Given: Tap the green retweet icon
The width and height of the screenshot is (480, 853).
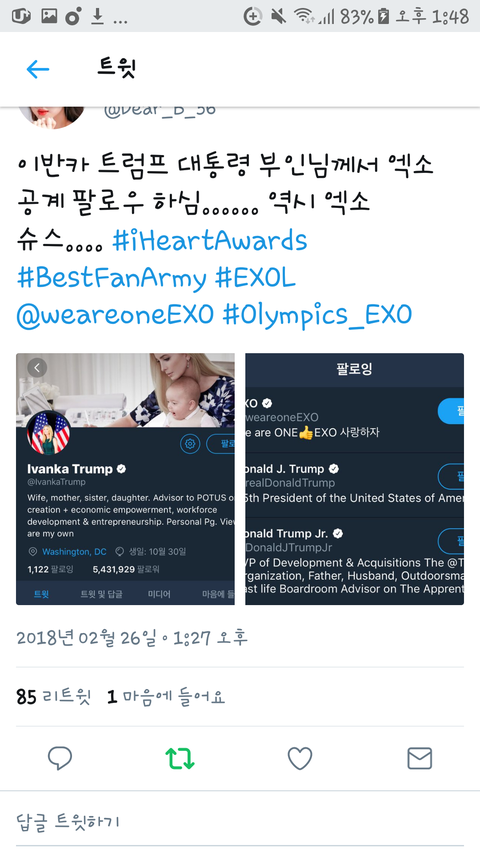Looking at the screenshot, I should [x=180, y=758].
